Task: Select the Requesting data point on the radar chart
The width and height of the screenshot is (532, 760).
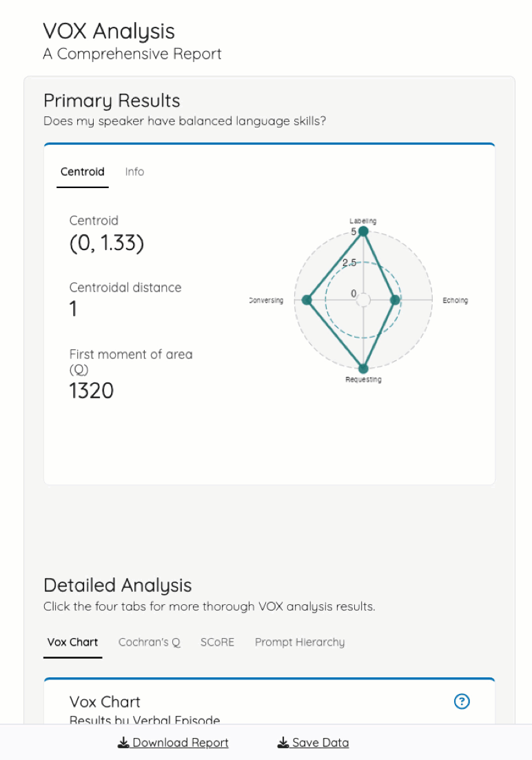Action: pyautogui.click(x=363, y=367)
